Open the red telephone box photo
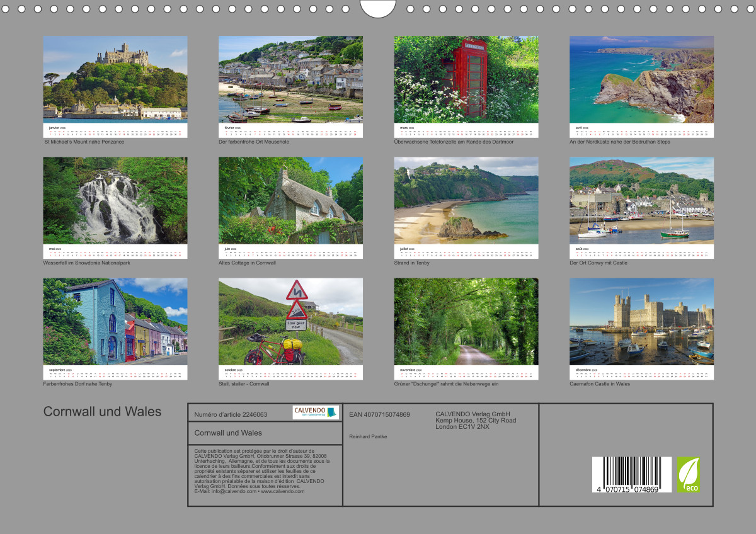The image size is (756, 534). (x=466, y=79)
